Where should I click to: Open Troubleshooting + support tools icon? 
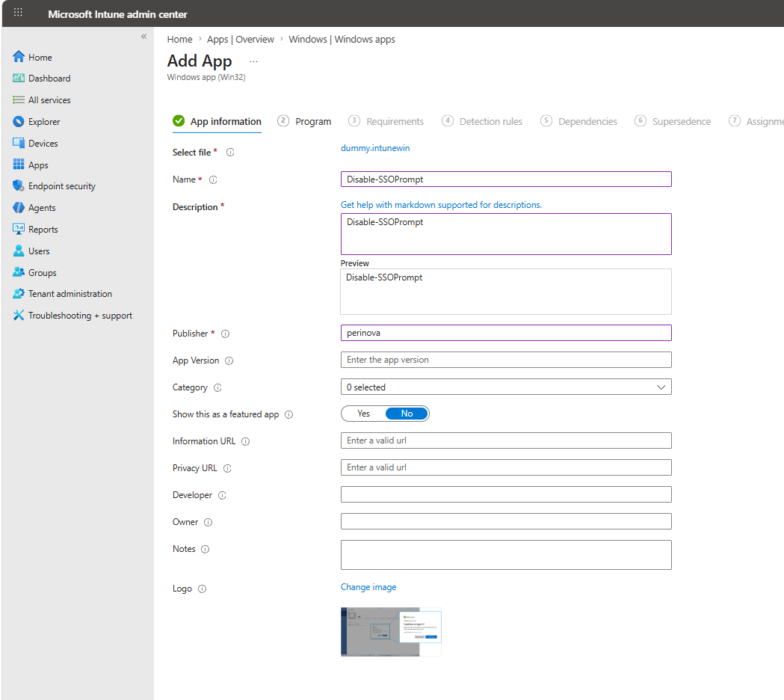tap(19, 316)
